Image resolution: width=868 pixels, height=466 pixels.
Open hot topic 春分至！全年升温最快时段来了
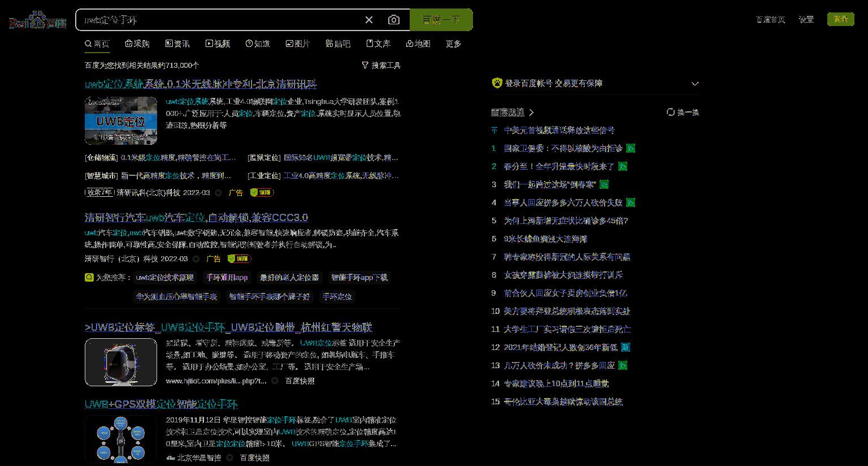point(559,166)
